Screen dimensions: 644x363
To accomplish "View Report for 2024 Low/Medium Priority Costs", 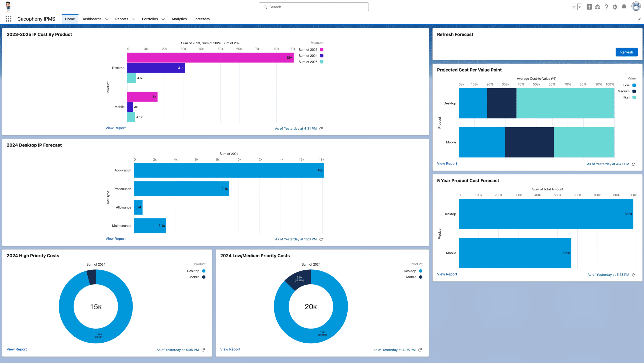I will tap(230, 349).
